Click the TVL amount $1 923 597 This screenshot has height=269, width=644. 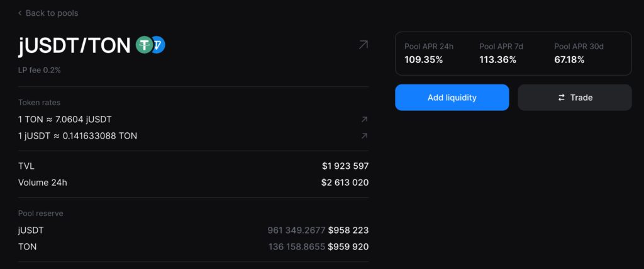345,166
